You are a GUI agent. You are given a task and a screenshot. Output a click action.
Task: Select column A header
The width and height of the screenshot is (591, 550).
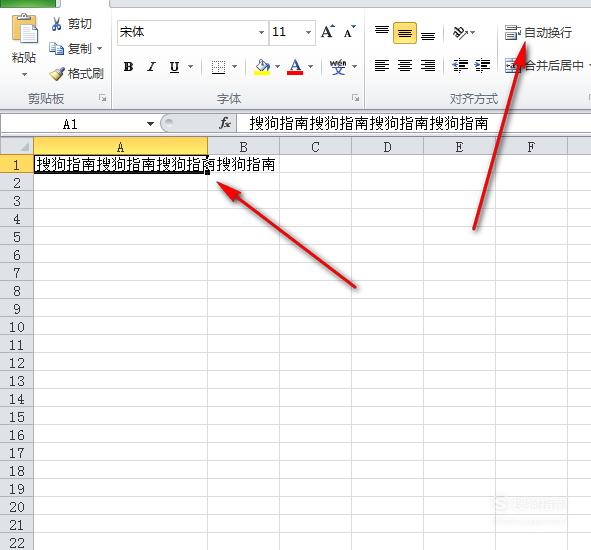pos(121,146)
